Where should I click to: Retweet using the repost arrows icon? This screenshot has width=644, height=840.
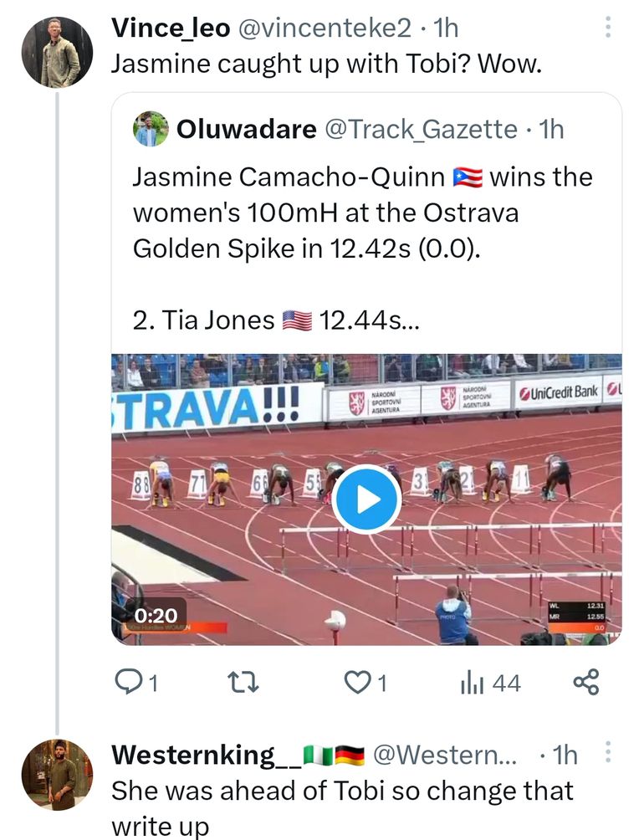coord(243,684)
